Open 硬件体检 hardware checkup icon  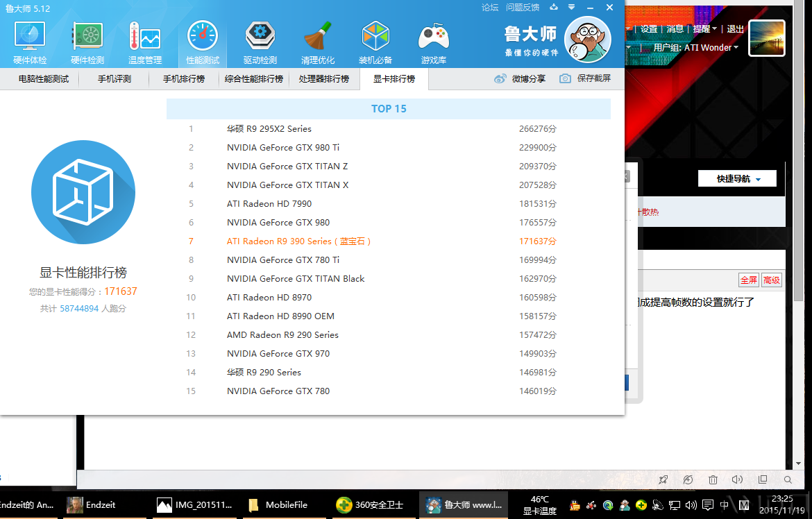pyautogui.click(x=30, y=43)
